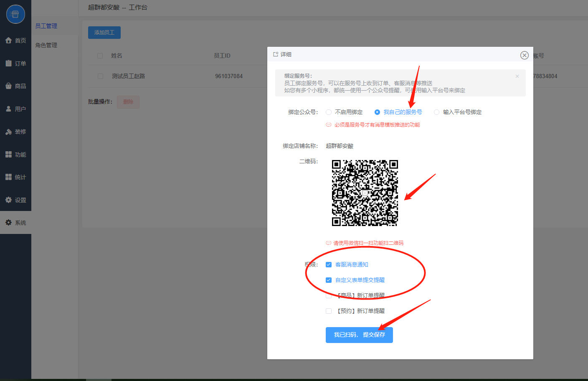Viewport: 588px width, 381px height.
Task: Open the 用户 users menu item
Action: point(15,109)
